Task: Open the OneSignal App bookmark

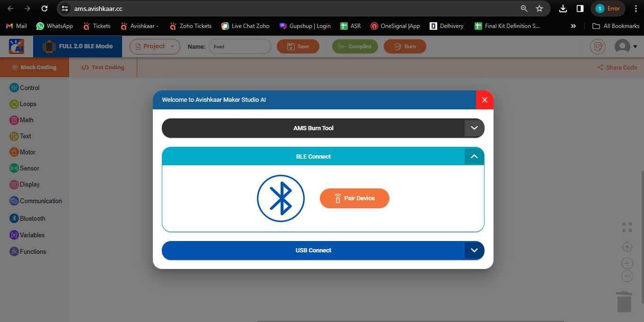Action: pyautogui.click(x=395, y=26)
